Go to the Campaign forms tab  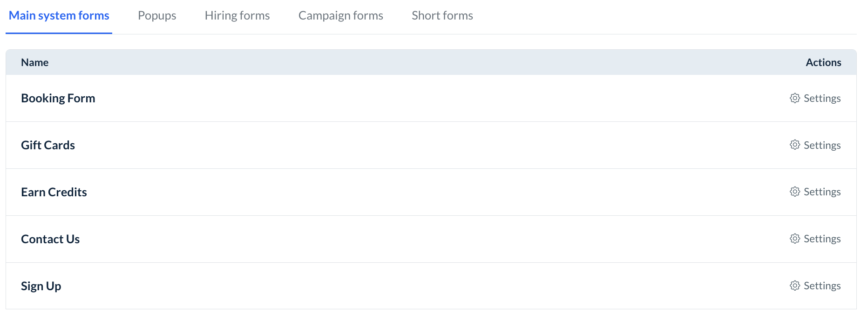(340, 16)
